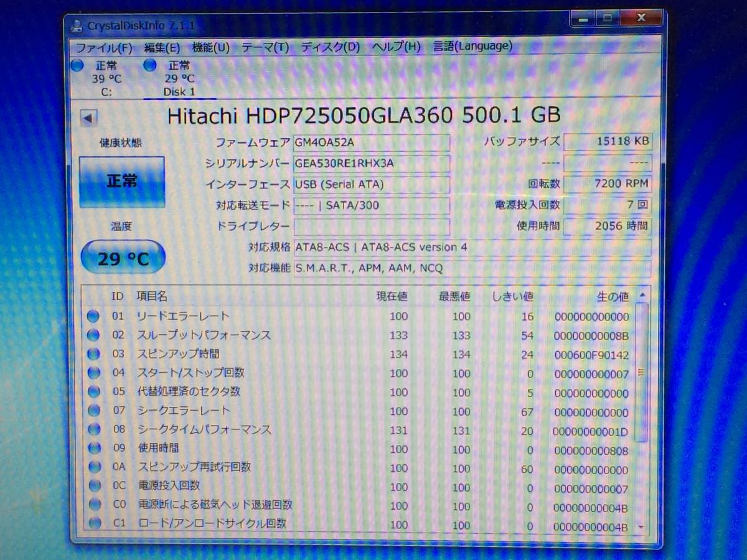Click status dot for C0 磁気ヘッド退避回数
Image resolution: width=747 pixels, height=560 pixels.
click(94, 504)
